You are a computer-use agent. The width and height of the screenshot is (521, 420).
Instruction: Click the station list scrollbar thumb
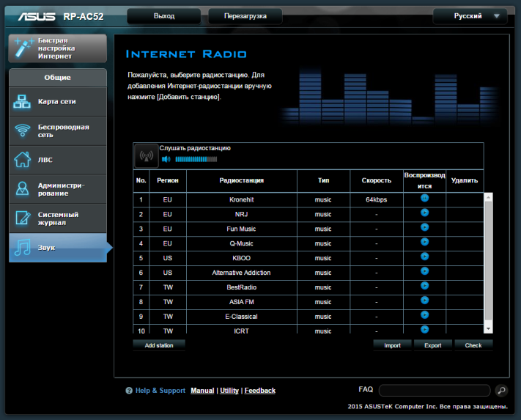coord(488,261)
